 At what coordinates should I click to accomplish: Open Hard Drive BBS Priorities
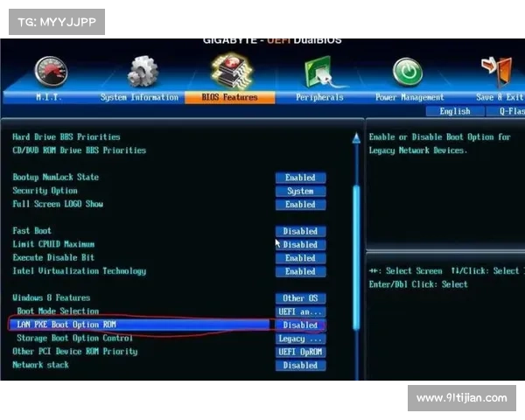click(x=66, y=137)
